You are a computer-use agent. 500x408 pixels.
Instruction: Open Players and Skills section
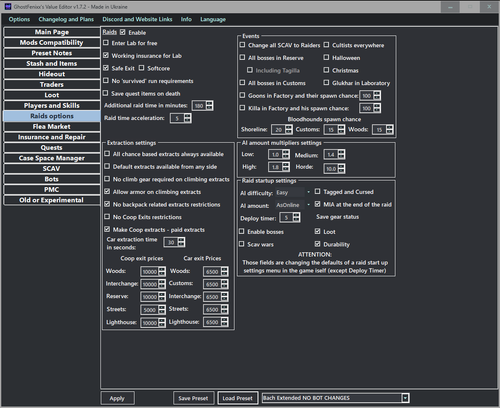pyautogui.click(x=52, y=105)
